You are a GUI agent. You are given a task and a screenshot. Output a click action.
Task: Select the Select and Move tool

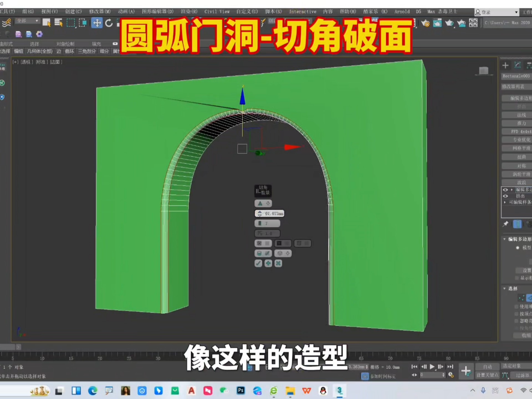click(97, 23)
